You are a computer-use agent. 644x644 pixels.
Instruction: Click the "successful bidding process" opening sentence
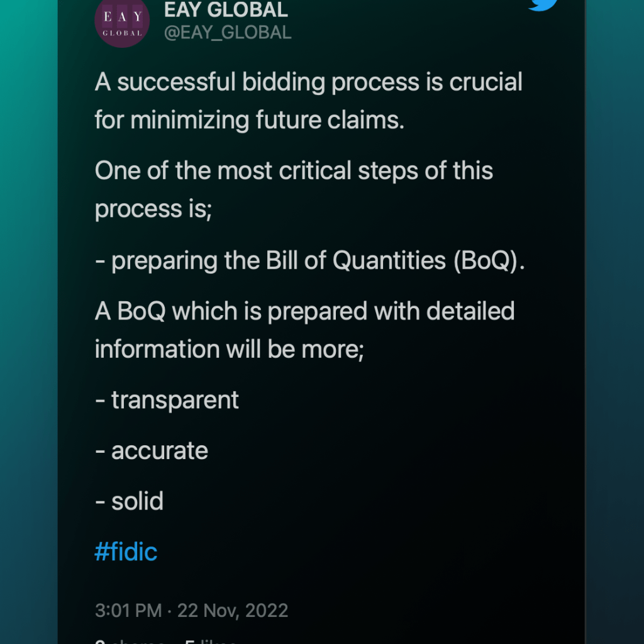(x=308, y=82)
